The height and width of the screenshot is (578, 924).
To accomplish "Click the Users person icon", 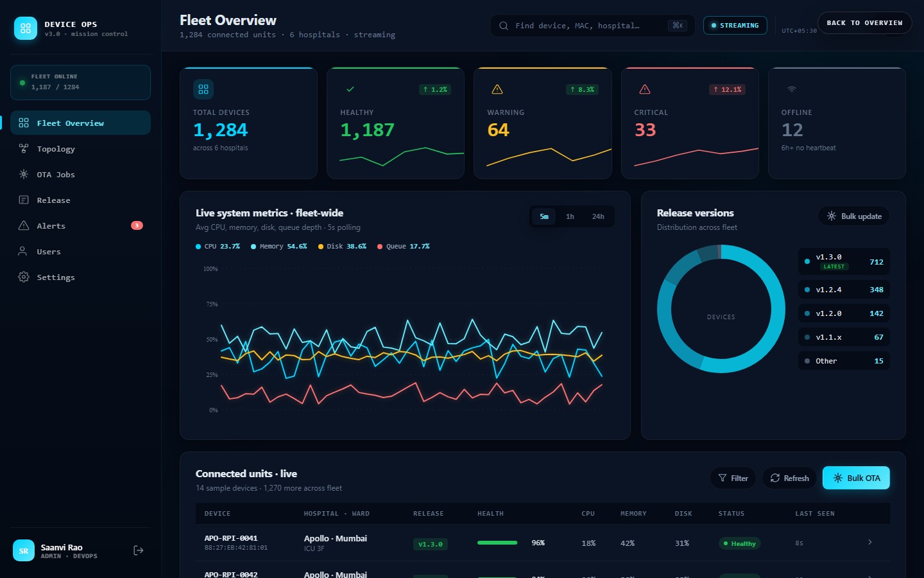I will [x=23, y=251].
